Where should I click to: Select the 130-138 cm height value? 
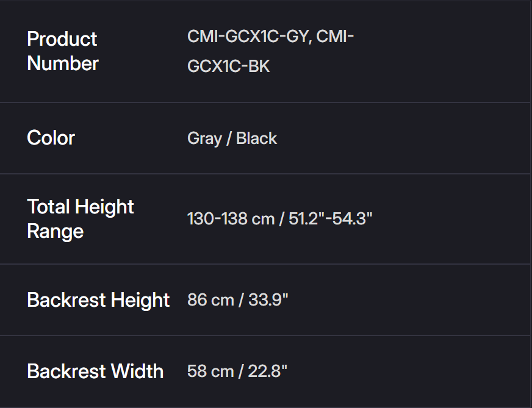tap(231, 218)
